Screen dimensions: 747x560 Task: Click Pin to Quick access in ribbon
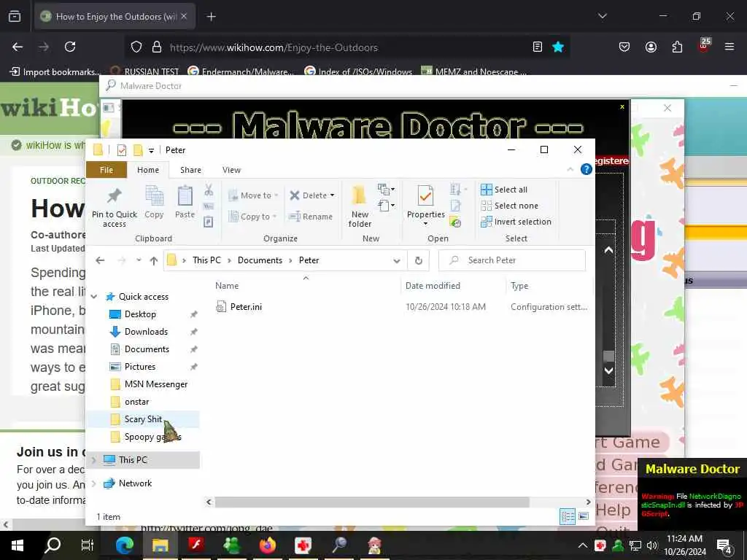pos(115,206)
